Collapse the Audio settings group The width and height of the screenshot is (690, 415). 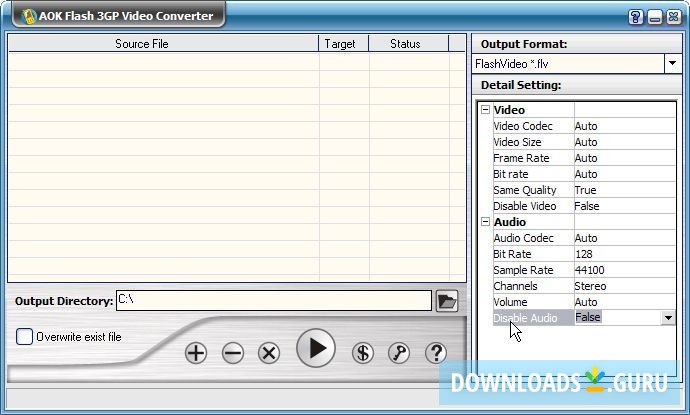coord(485,222)
